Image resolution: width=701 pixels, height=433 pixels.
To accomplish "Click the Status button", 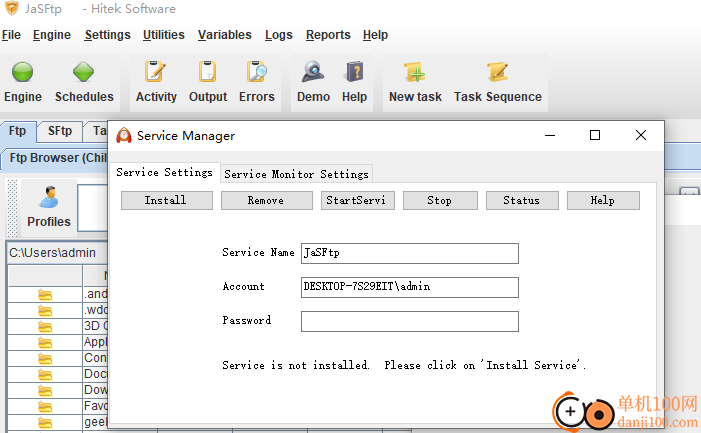I will point(522,200).
